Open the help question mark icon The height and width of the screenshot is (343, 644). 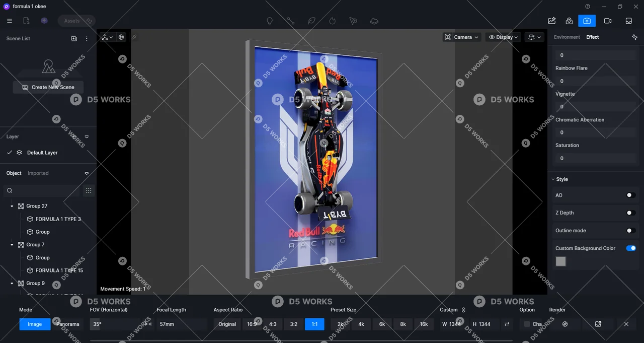(588, 7)
